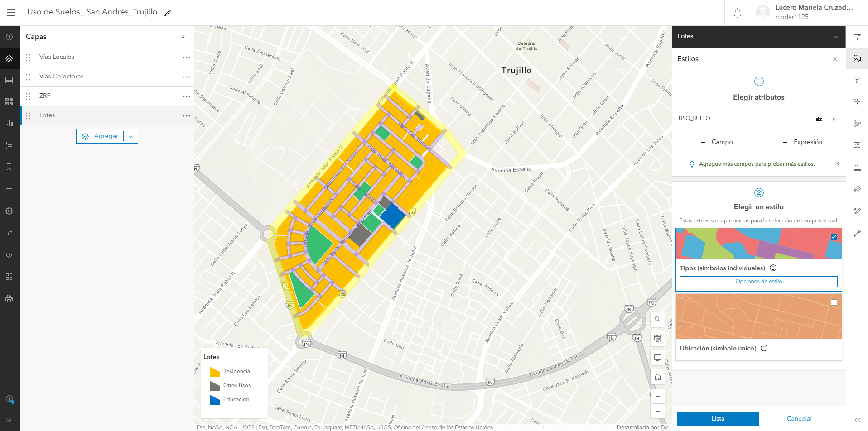This screenshot has width=868, height=431.
Task: Open options menu for Vías Colectoras layer
Action: pos(186,77)
